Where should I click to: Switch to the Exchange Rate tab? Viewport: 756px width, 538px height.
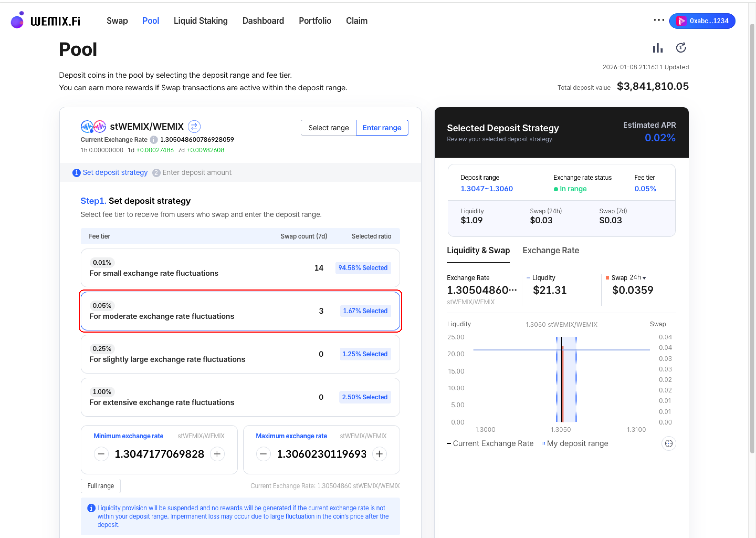(550, 250)
